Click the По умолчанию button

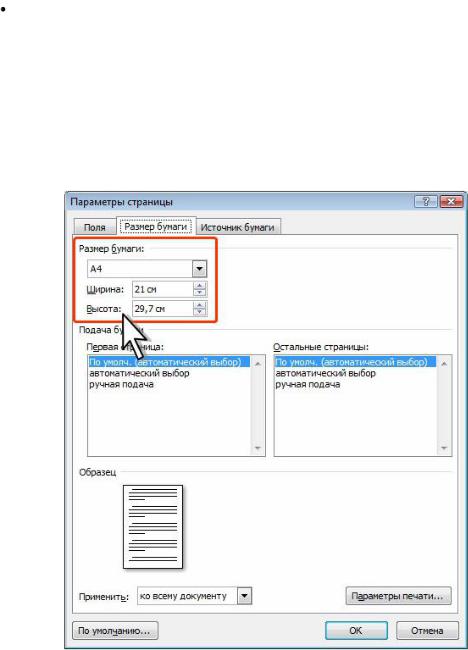click(x=115, y=631)
